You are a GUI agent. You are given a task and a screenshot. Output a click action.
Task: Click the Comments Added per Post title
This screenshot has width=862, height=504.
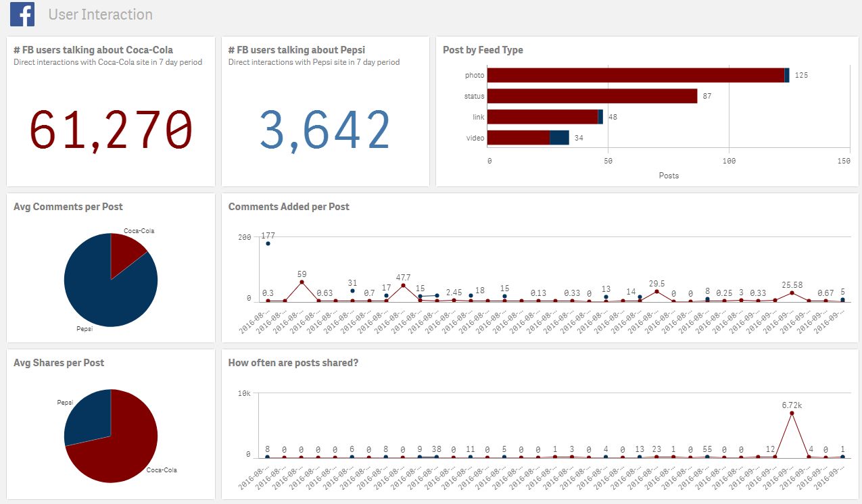pos(289,207)
